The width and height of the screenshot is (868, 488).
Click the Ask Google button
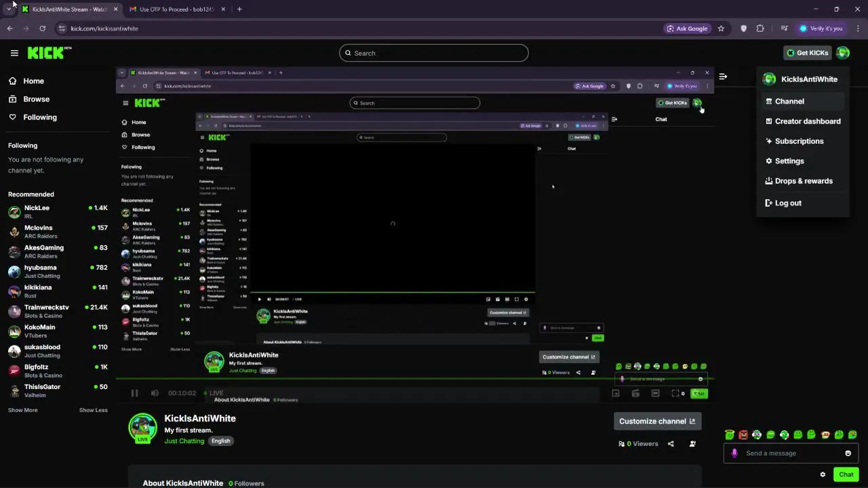pos(687,28)
